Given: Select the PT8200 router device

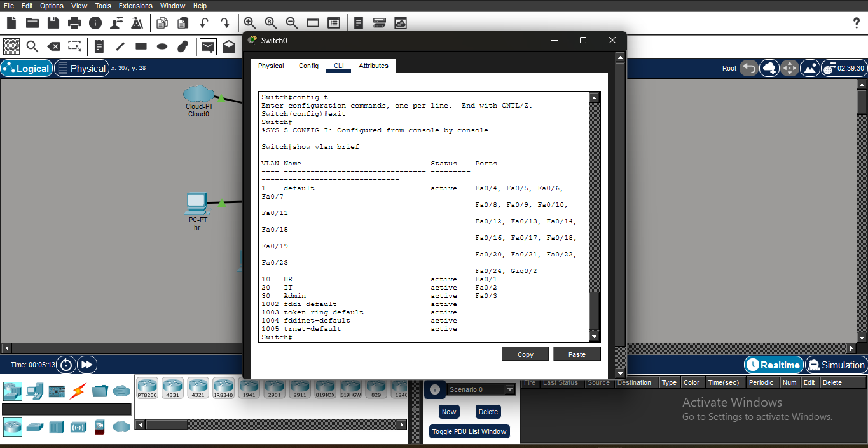Looking at the screenshot, I should (147, 388).
